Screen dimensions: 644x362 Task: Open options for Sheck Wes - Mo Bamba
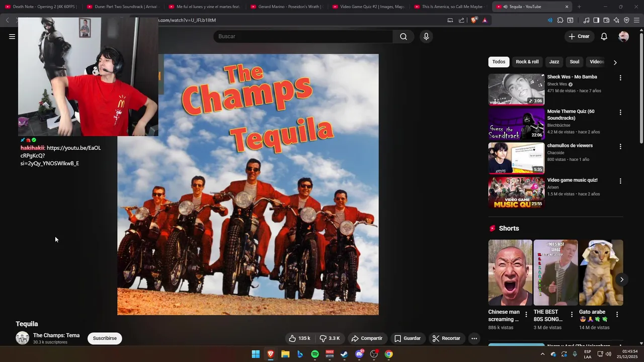tap(620, 78)
